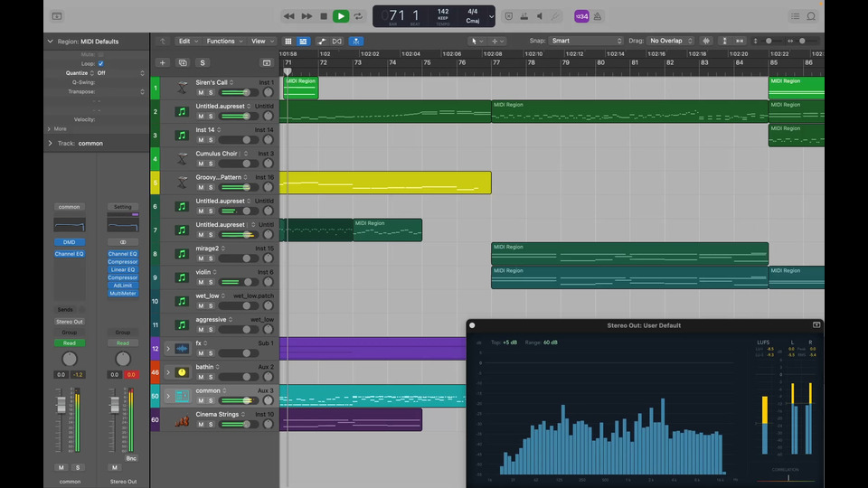Click the add new track plus button

(x=162, y=63)
